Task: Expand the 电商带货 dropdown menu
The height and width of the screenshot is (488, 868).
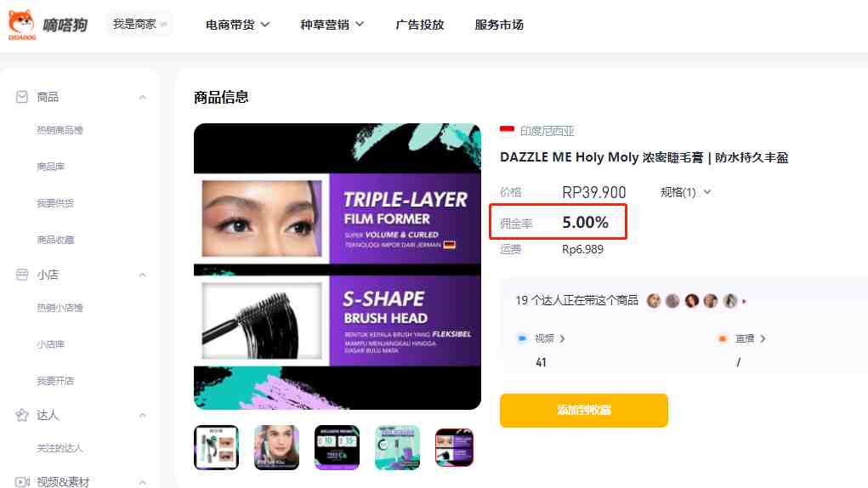Action: point(237,25)
